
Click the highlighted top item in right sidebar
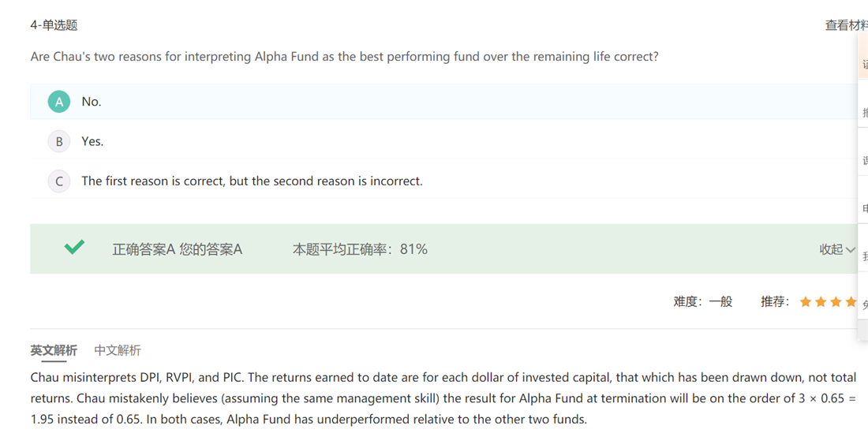pyautogui.click(x=863, y=63)
